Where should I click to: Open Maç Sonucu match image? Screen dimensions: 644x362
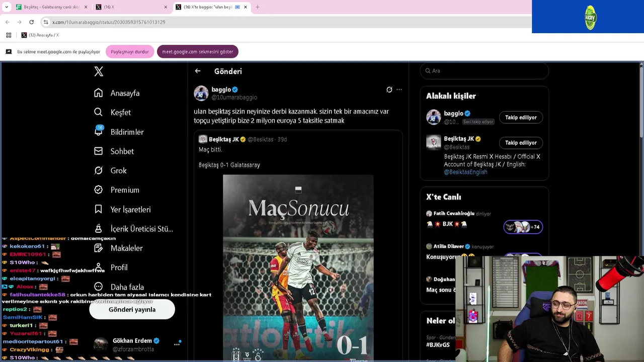point(298,267)
